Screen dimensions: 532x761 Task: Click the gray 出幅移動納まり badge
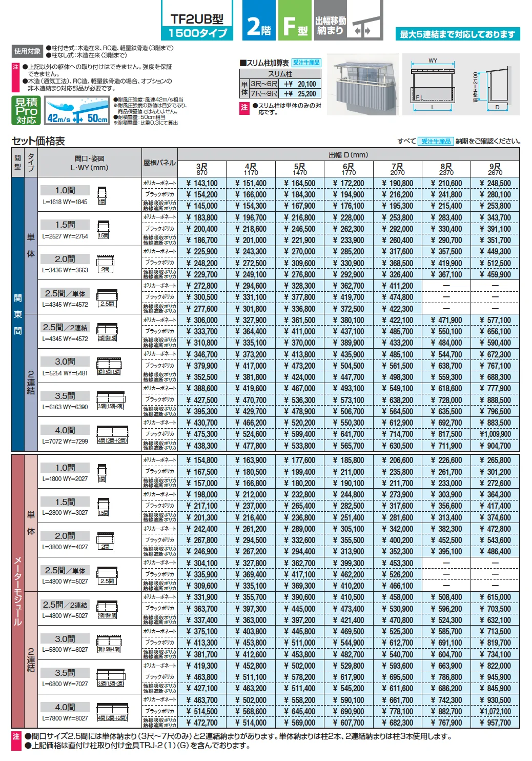[349, 20]
